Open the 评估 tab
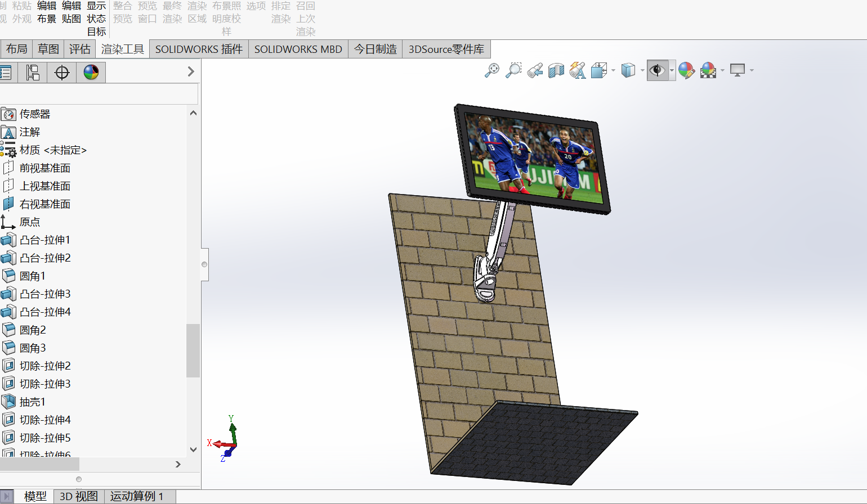This screenshot has width=867, height=504. pyautogui.click(x=80, y=49)
